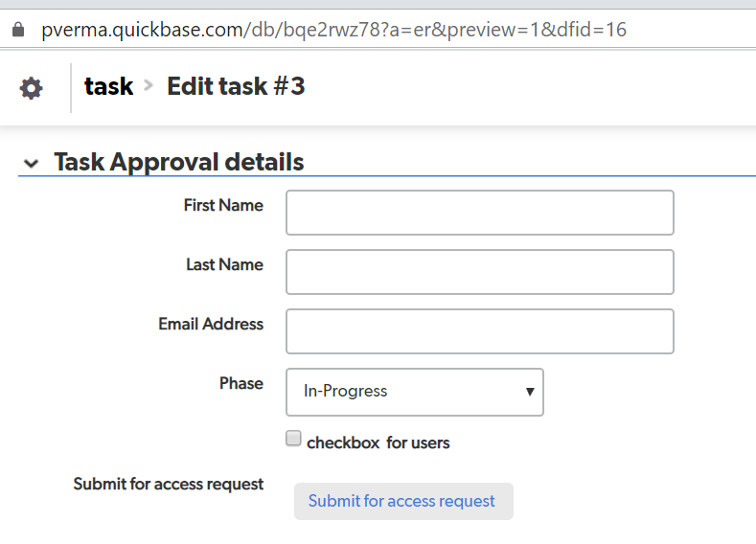Select the Email Address input field

point(479,331)
